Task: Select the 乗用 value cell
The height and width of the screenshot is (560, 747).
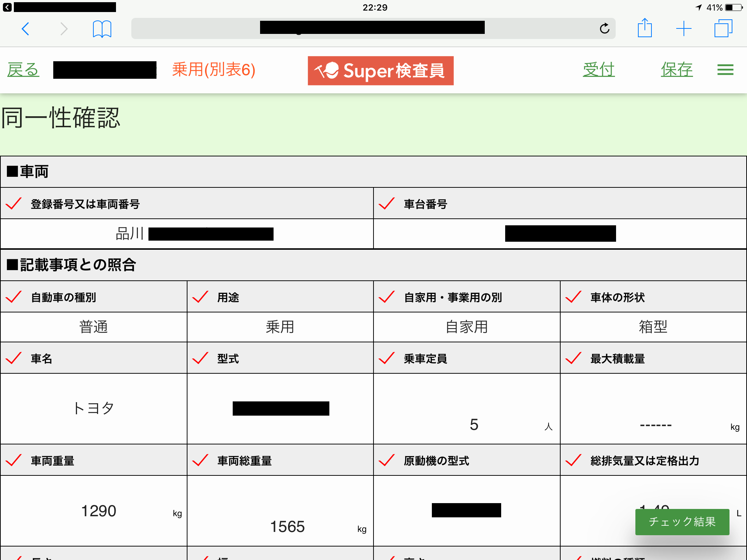Action: coord(280,327)
